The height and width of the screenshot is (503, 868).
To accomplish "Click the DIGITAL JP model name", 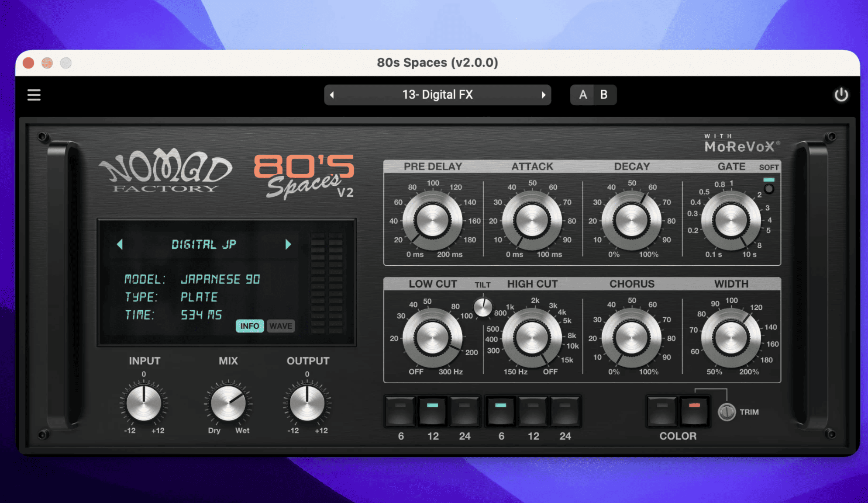I will coord(204,244).
